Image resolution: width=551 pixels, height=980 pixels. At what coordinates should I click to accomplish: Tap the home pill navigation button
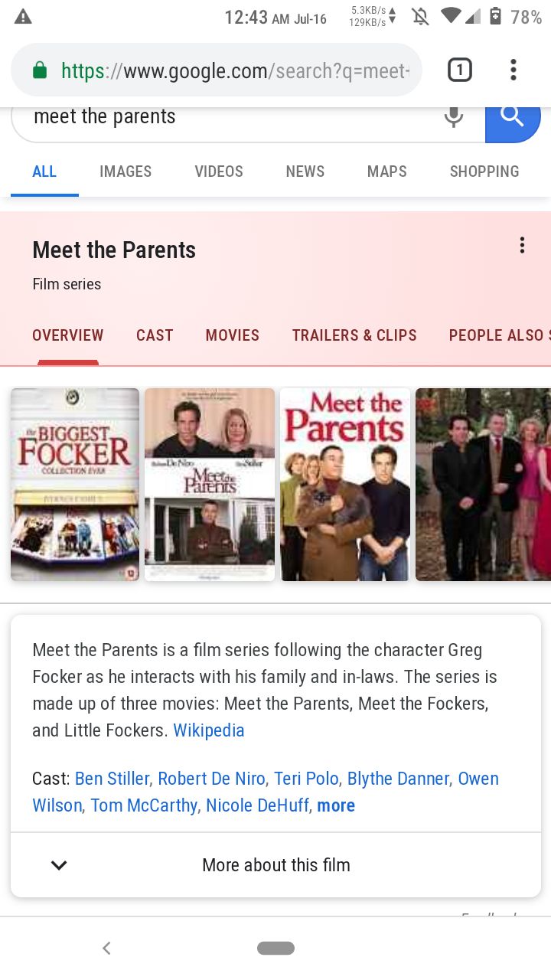pos(275,948)
